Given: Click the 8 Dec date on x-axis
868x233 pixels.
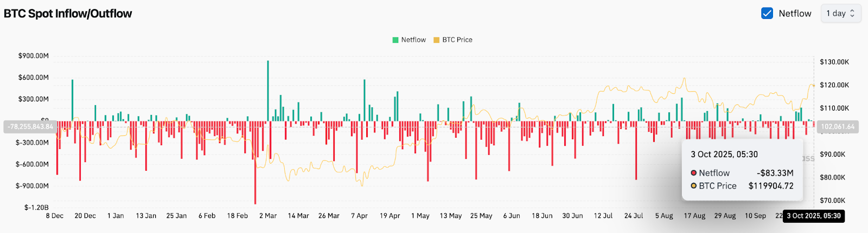Looking at the screenshot, I should point(55,216).
